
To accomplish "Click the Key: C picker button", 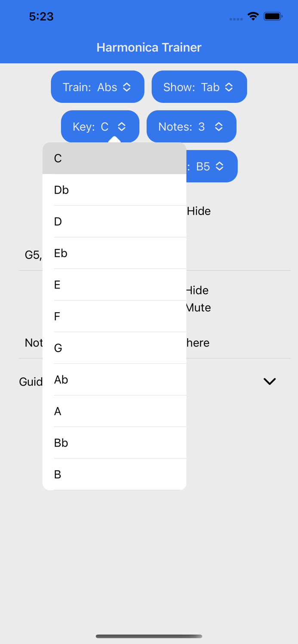I will 100,127.
